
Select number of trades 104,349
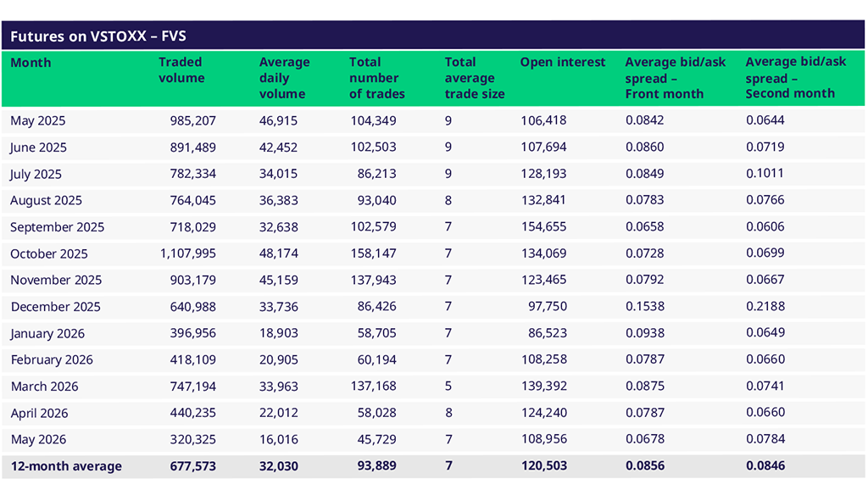[373, 120]
